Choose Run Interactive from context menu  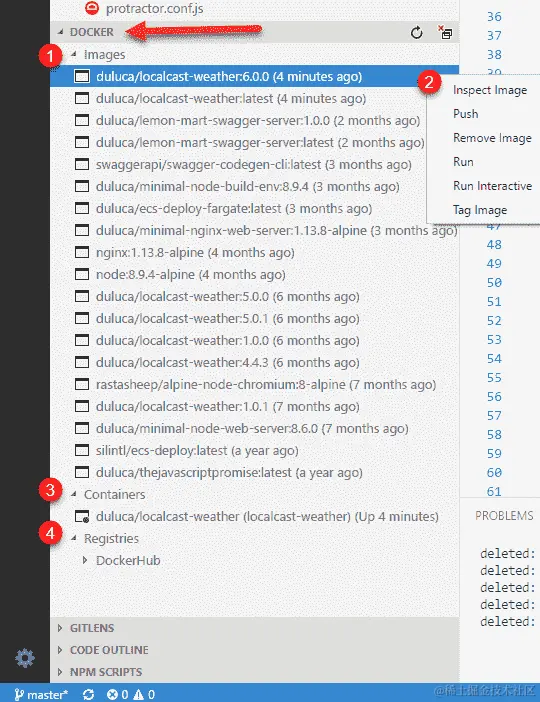pyautogui.click(x=493, y=186)
